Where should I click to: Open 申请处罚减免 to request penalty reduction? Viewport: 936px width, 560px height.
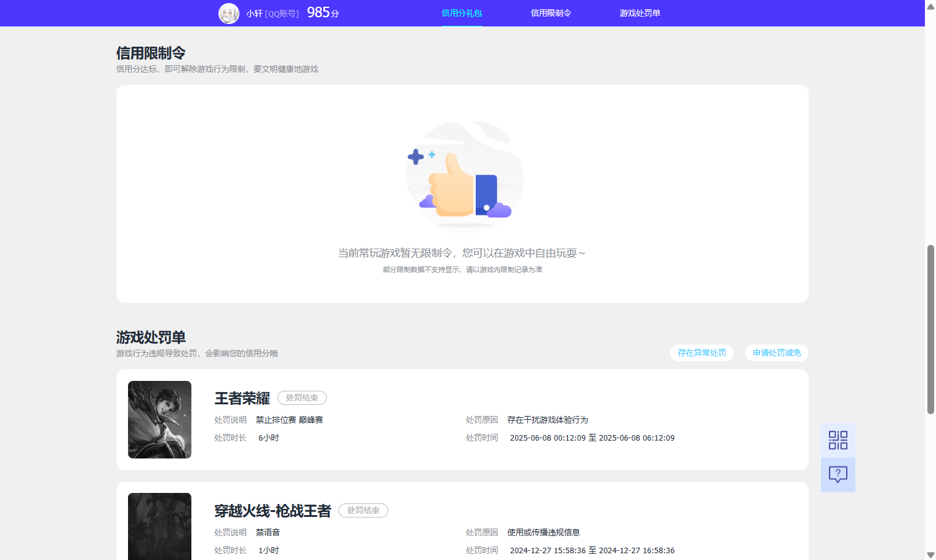coord(777,353)
